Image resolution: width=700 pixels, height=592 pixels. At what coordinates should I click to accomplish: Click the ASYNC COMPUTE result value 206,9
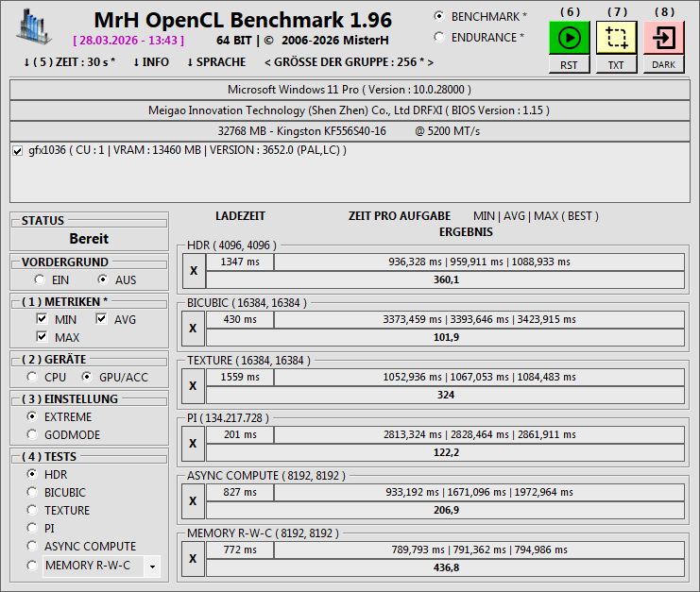click(x=446, y=510)
